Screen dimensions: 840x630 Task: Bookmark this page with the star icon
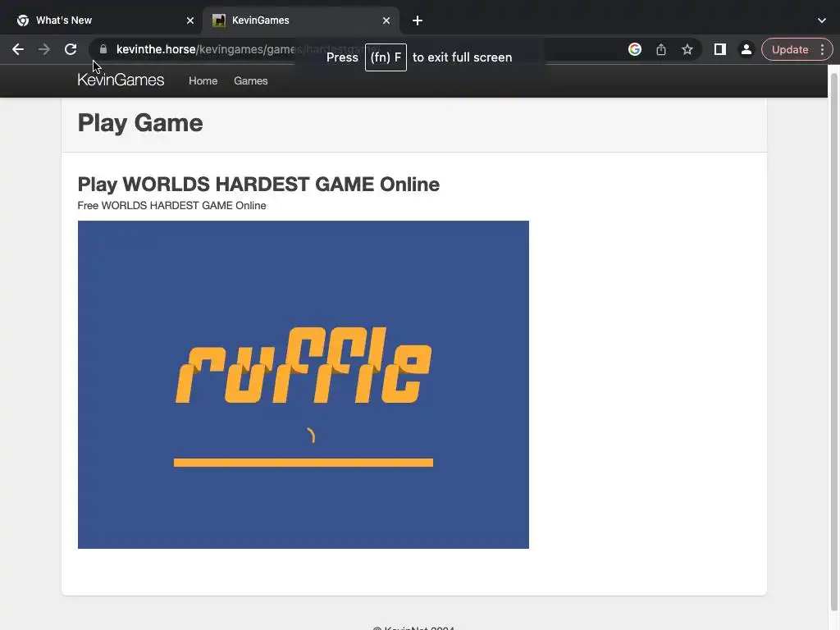click(x=687, y=49)
